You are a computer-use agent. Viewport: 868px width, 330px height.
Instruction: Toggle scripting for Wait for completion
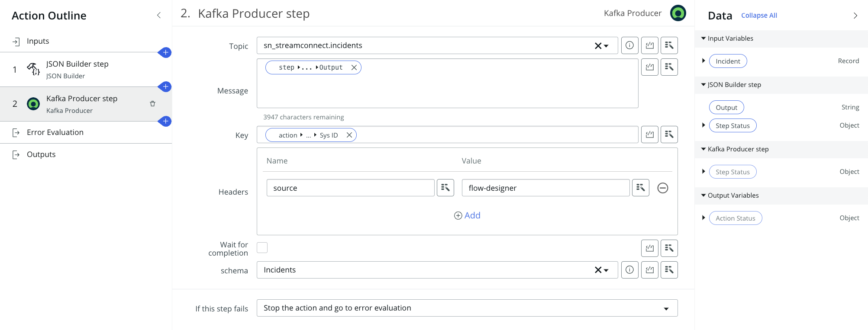[x=650, y=248]
